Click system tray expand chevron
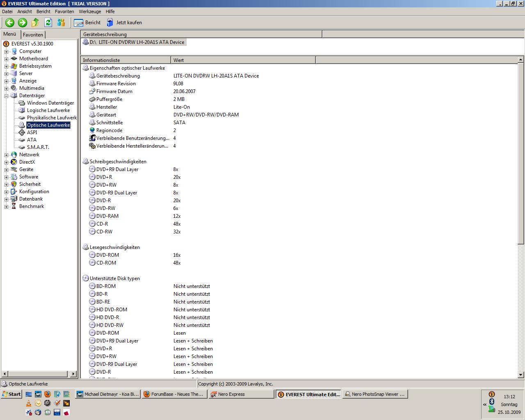 pos(485,404)
